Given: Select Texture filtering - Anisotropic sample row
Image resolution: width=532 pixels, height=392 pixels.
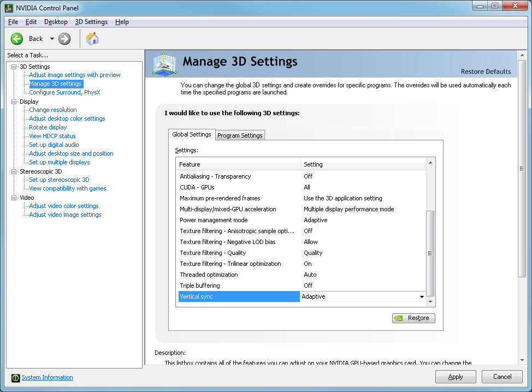Looking at the screenshot, I should coord(302,231).
